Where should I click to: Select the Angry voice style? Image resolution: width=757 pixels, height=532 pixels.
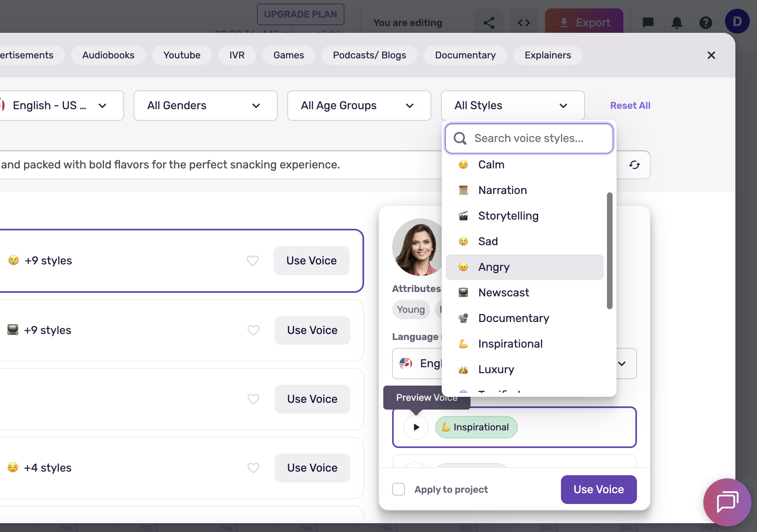pyautogui.click(x=524, y=267)
